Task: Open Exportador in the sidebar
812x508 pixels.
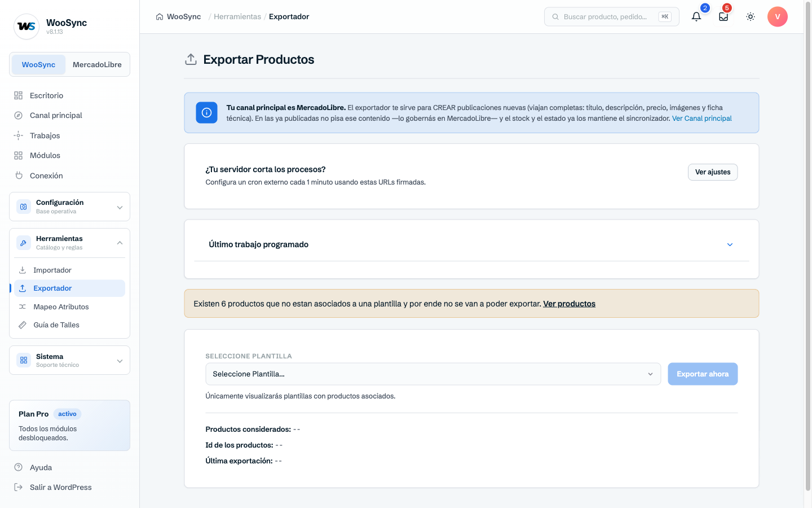Action: 69,288
